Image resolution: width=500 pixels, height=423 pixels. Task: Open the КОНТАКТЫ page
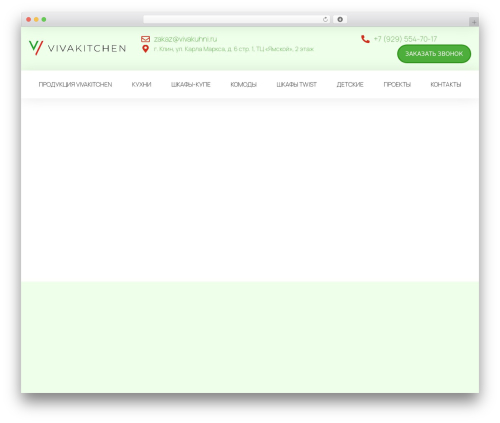pyautogui.click(x=446, y=85)
